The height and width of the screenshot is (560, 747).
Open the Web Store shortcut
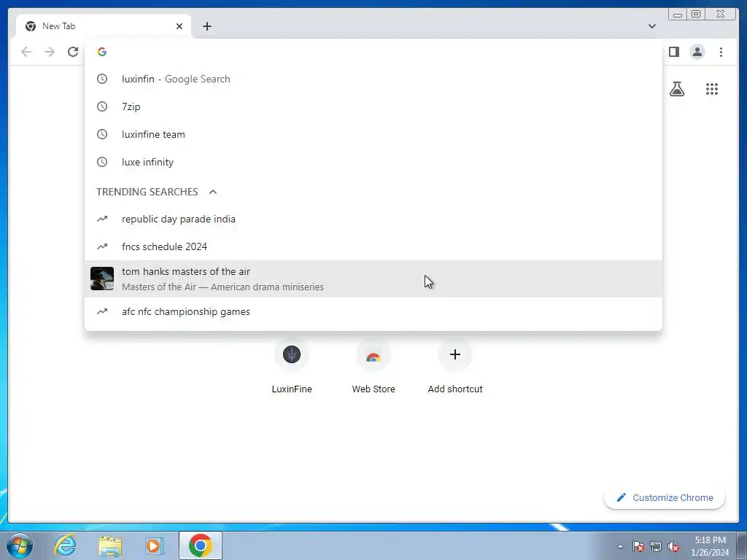373,367
